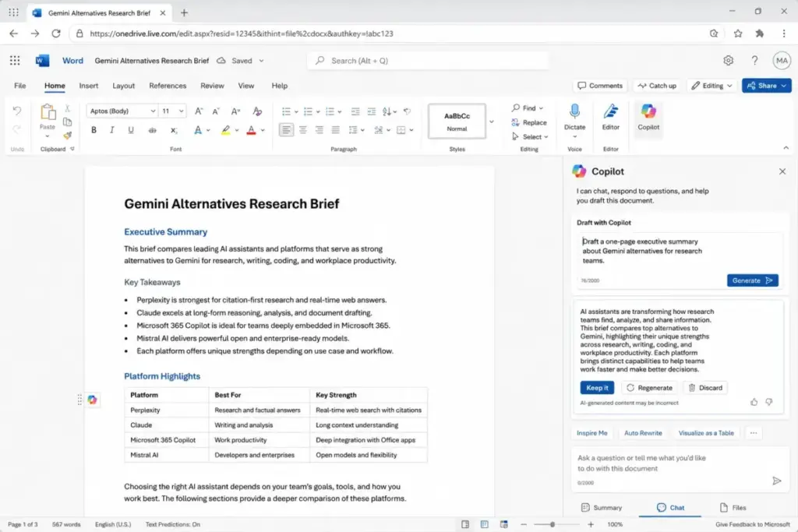Switch to the Layout tab
This screenshot has width=798, height=532.
pyautogui.click(x=124, y=86)
